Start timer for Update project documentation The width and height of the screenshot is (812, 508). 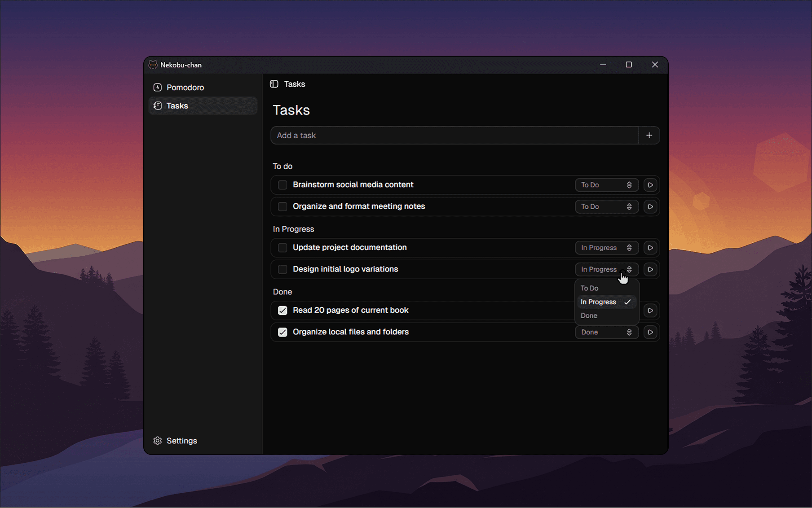click(650, 248)
